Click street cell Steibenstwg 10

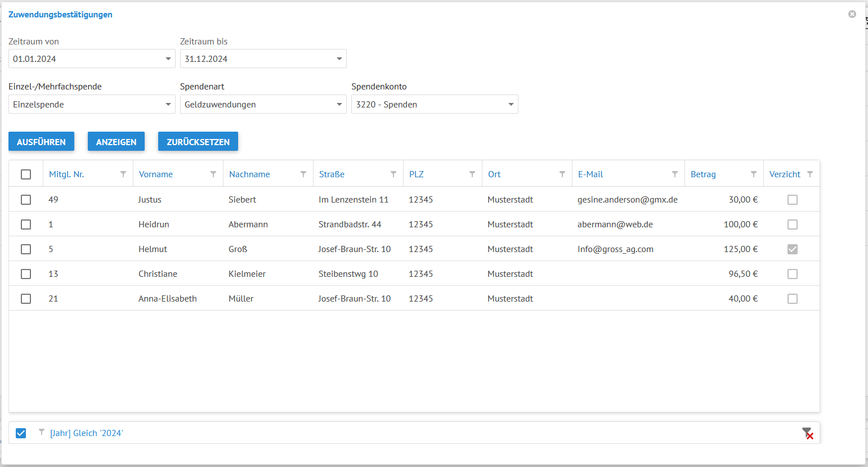348,274
